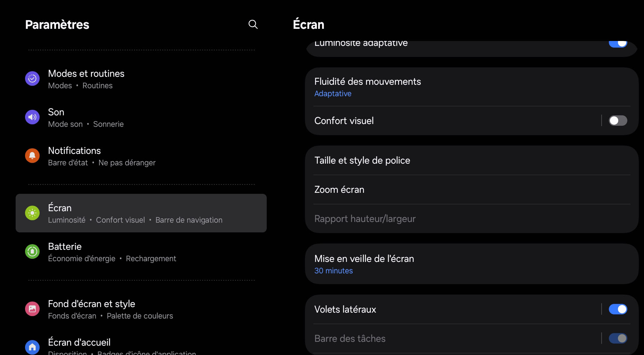Screen dimensions: 644x355
Task: Toggle the Barre des tâches switch
Action: (x=618, y=338)
